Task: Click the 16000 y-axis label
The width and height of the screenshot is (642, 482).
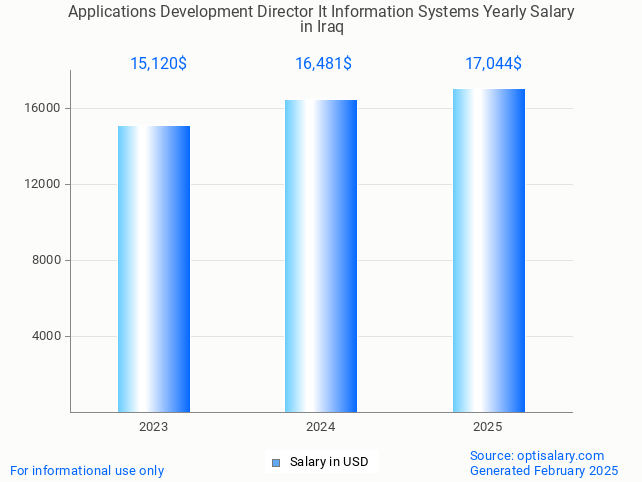Action: coord(43,108)
